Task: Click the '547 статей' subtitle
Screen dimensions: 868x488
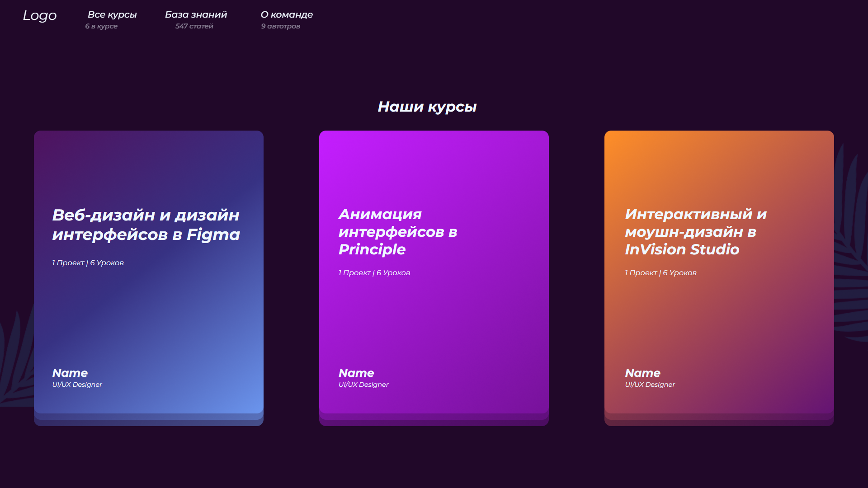Action: click(194, 26)
